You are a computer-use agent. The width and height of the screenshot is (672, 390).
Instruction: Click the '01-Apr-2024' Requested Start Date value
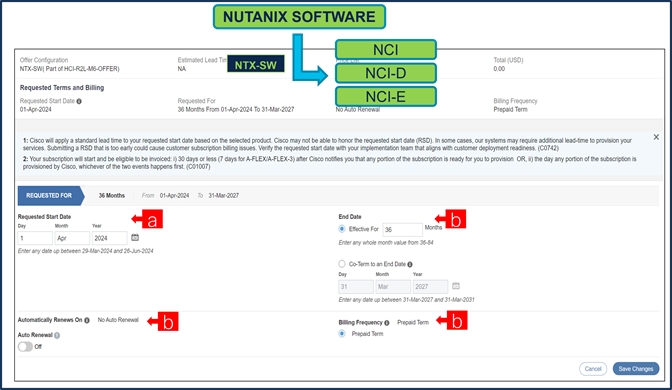[x=36, y=110]
